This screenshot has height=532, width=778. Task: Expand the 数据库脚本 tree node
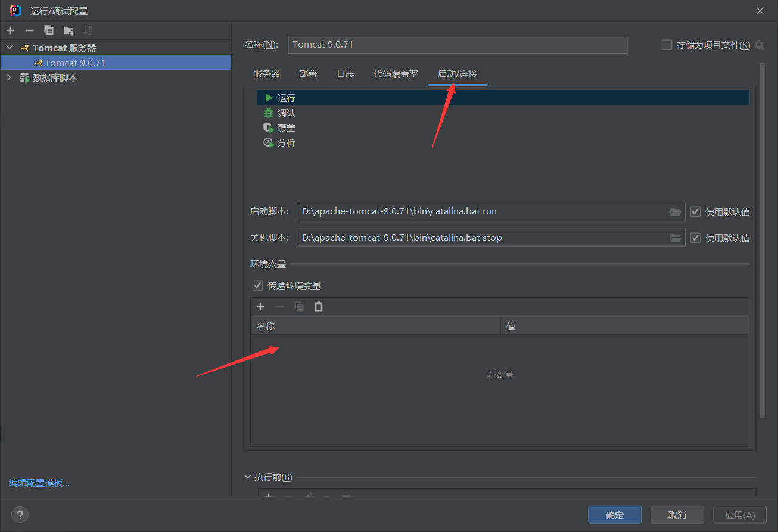[10, 77]
